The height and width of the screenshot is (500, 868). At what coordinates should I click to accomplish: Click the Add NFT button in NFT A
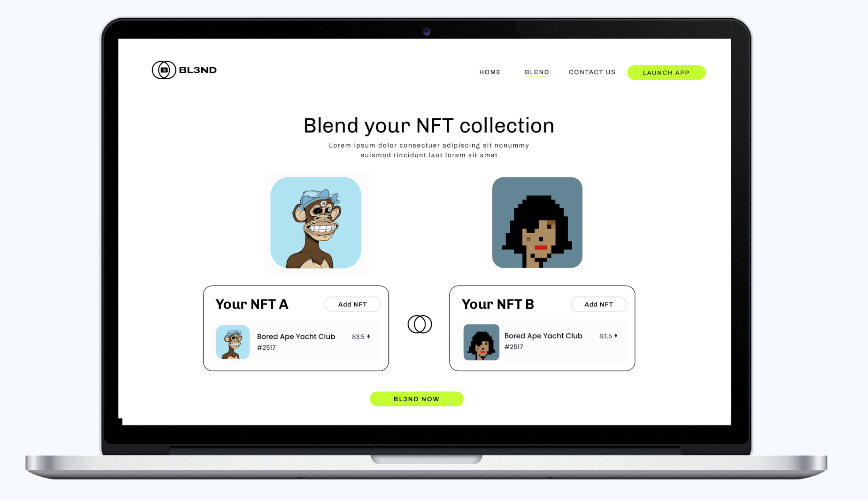[352, 304]
